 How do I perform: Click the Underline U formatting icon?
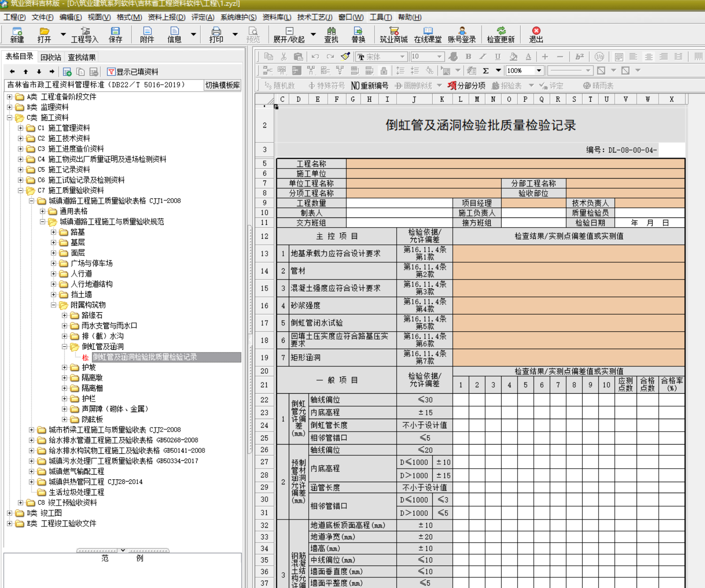click(498, 56)
